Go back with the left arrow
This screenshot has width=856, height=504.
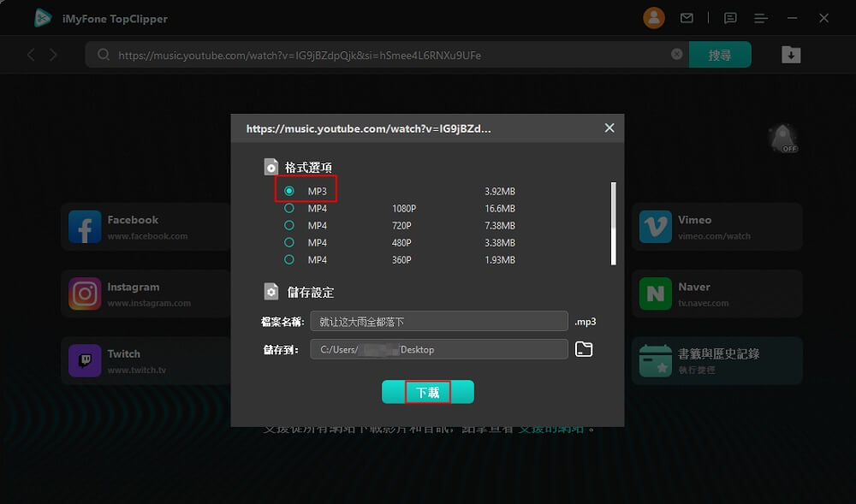click(31, 55)
